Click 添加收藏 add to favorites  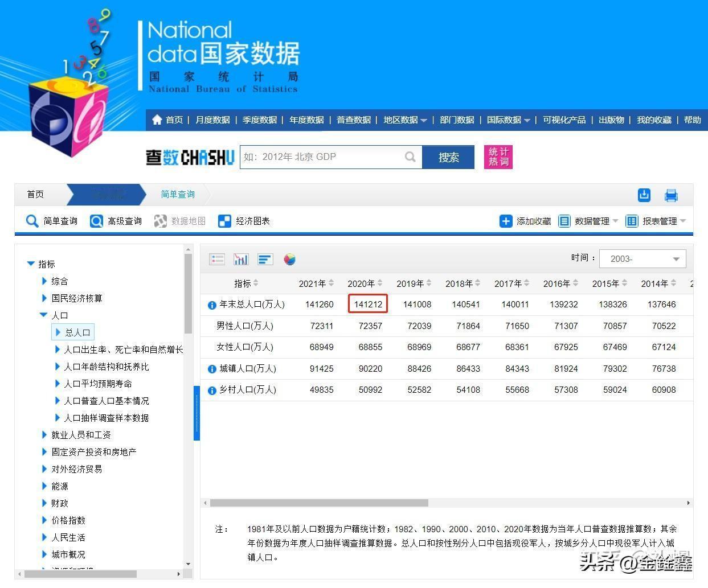(x=525, y=221)
